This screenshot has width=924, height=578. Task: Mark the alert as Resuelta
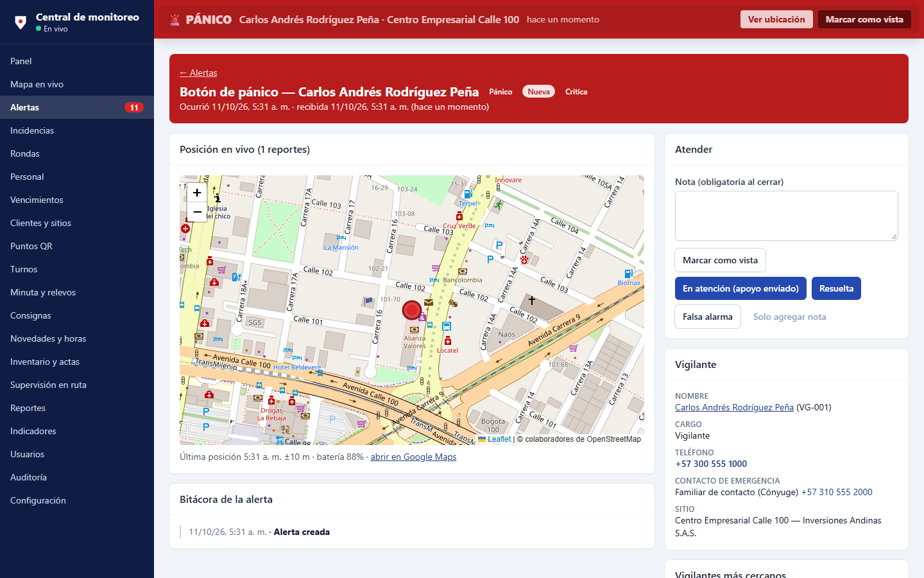point(836,288)
